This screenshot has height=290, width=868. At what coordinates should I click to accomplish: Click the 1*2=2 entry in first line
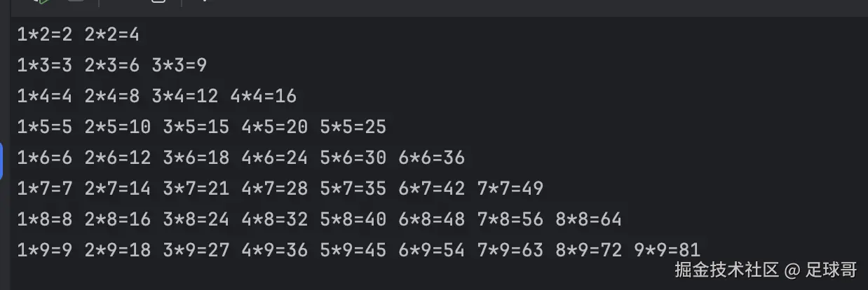[x=45, y=34]
